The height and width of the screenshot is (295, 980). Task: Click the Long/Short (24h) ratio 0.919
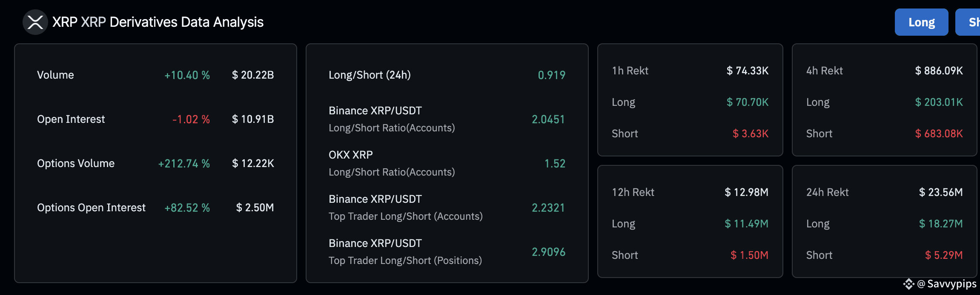[x=552, y=75]
